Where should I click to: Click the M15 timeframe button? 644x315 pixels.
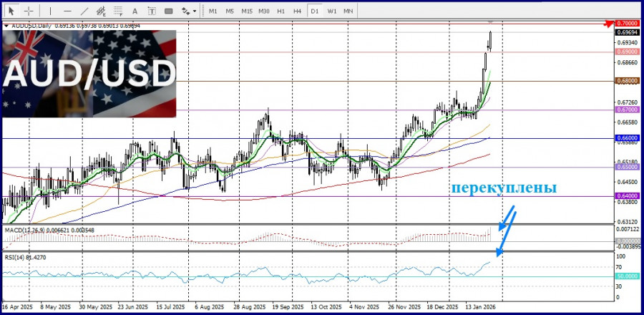(247, 11)
